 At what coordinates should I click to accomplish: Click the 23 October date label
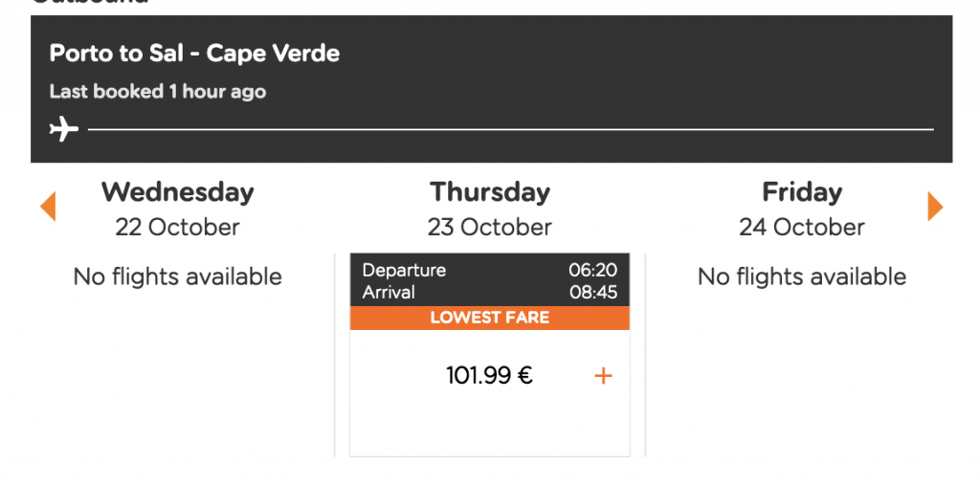(490, 227)
